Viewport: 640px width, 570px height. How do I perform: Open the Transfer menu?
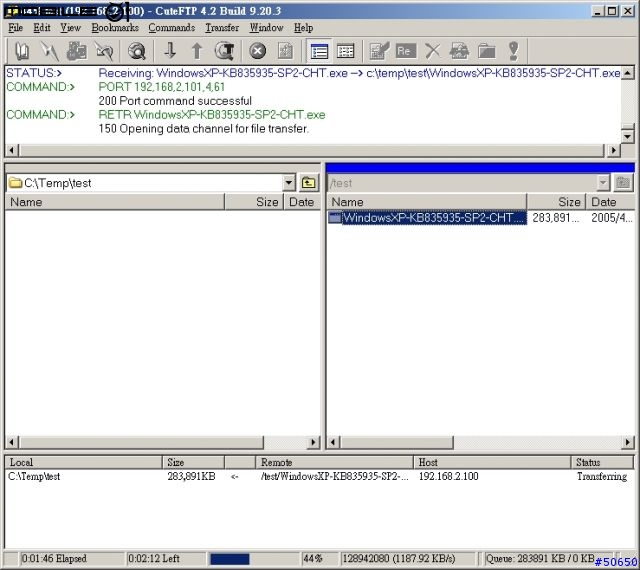point(222,28)
